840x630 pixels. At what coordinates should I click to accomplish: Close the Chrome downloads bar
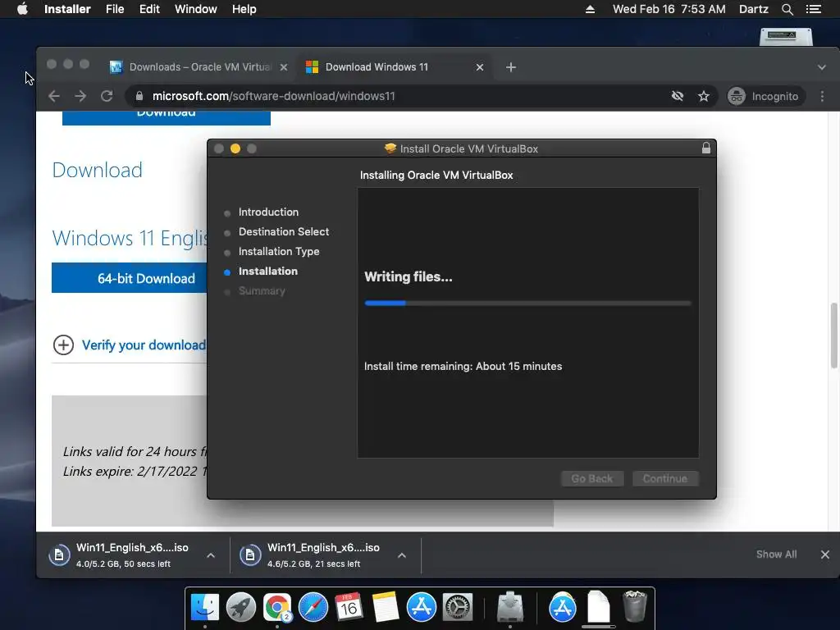pyautogui.click(x=825, y=555)
